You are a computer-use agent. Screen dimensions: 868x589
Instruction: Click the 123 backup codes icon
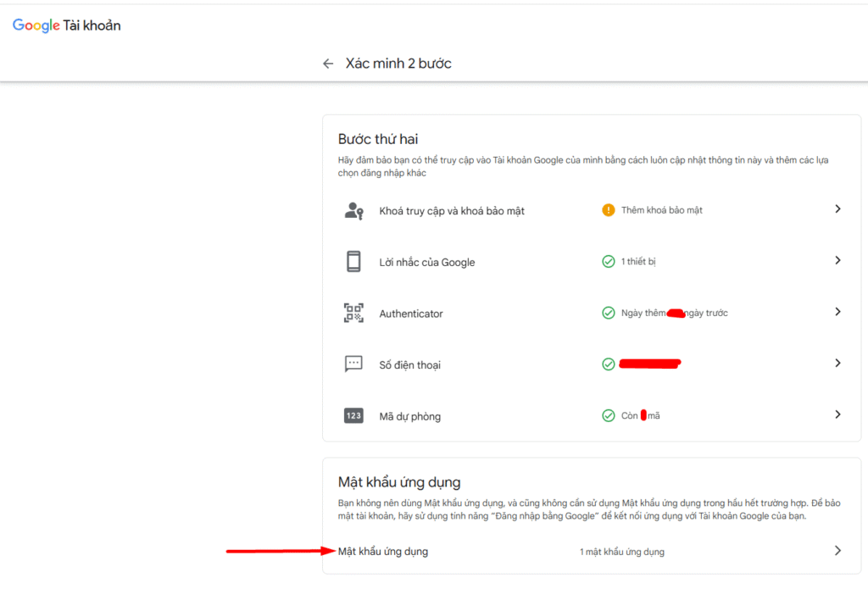point(353,416)
